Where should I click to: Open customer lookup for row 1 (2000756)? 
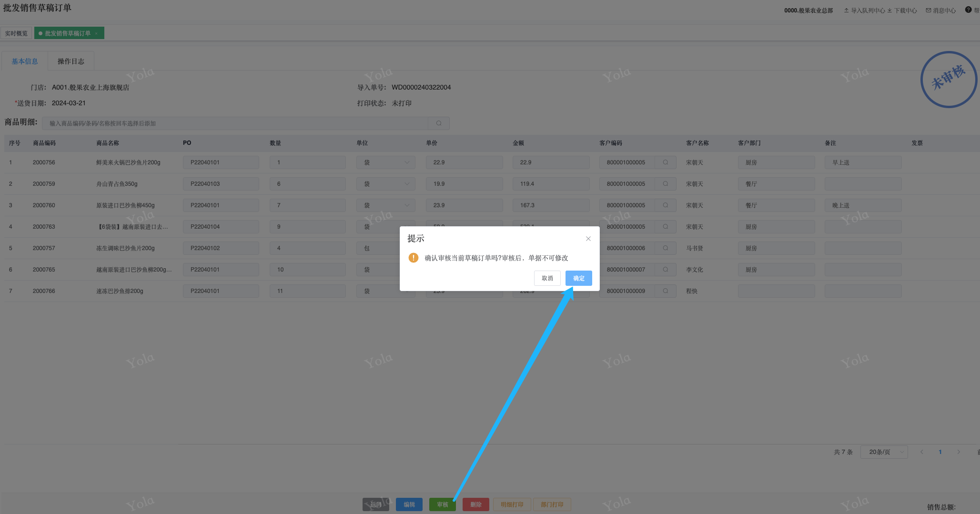[x=666, y=162]
